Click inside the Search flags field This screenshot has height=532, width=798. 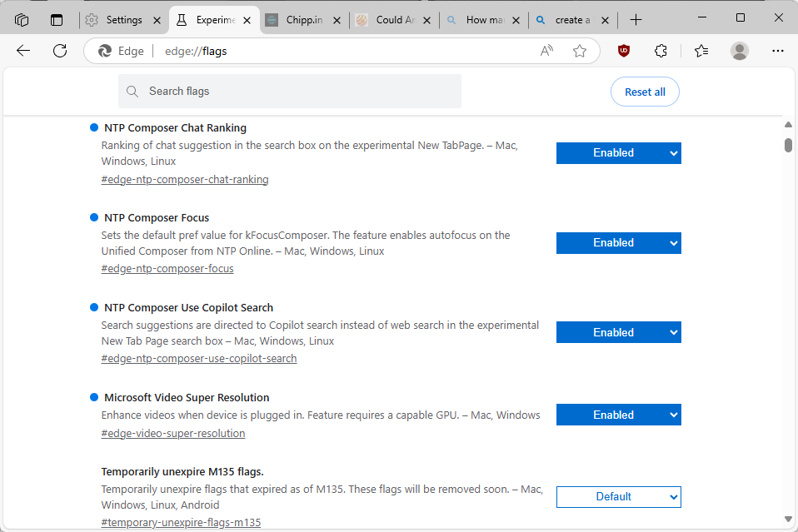pos(289,91)
